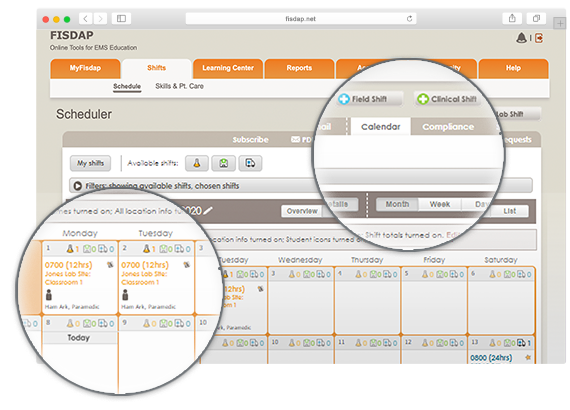Select the Schedule sub-tab

(x=127, y=87)
